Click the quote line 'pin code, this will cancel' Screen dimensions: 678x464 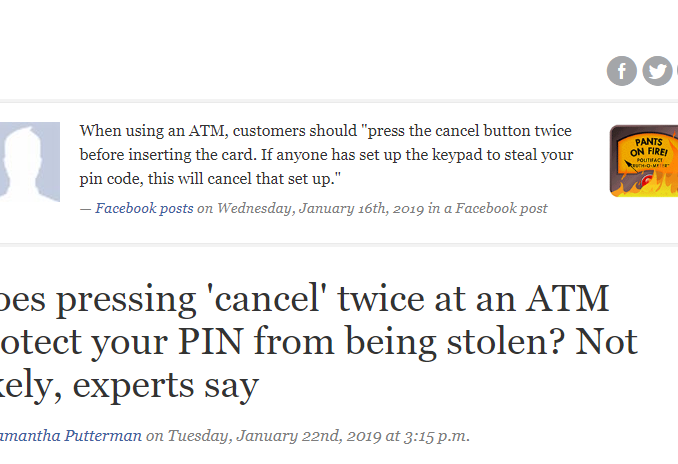210,179
